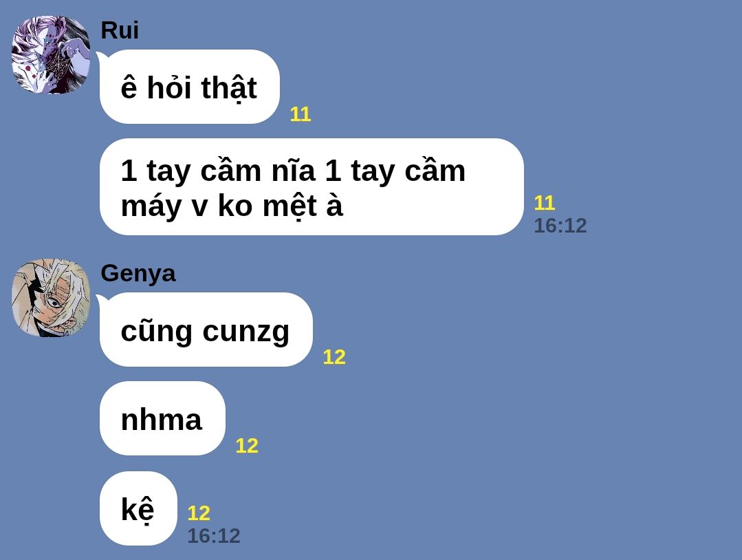View read count 12 beside 'cũng cunzg'
Screen dimensions: 742x560
(334, 358)
